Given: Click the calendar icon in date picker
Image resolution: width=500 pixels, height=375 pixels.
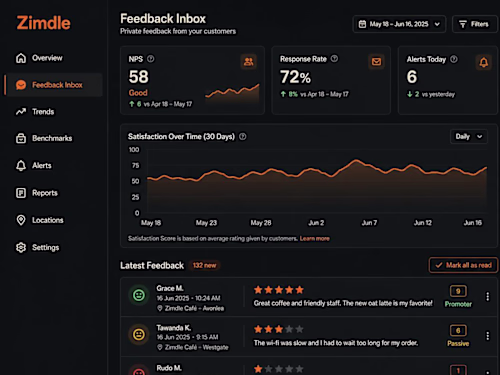Looking at the screenshot, I should tap(362, 24).
